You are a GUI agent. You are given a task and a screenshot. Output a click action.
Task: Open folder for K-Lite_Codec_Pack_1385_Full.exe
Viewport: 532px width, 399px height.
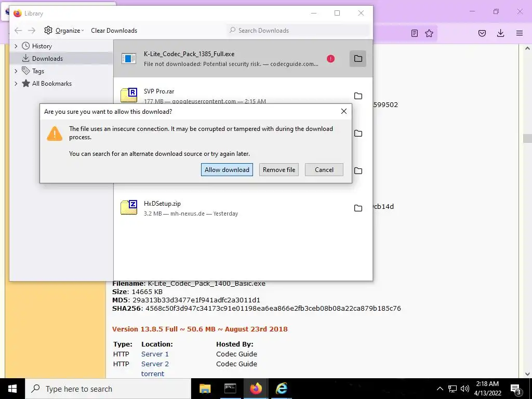358,58
